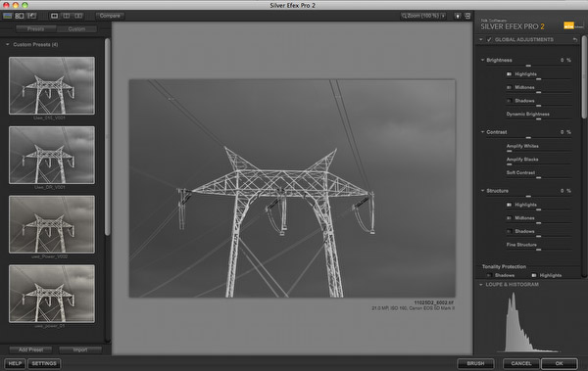Screen dimensions: 588x371
Task: Switch to split preview view icon
Action: coord(67,16)
